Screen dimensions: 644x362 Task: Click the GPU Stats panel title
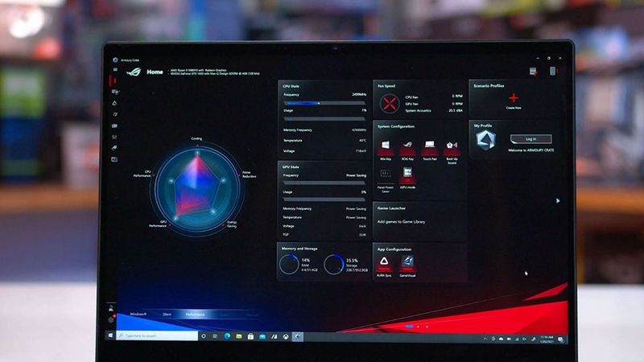pyautogui.click(x=291, y=167)
